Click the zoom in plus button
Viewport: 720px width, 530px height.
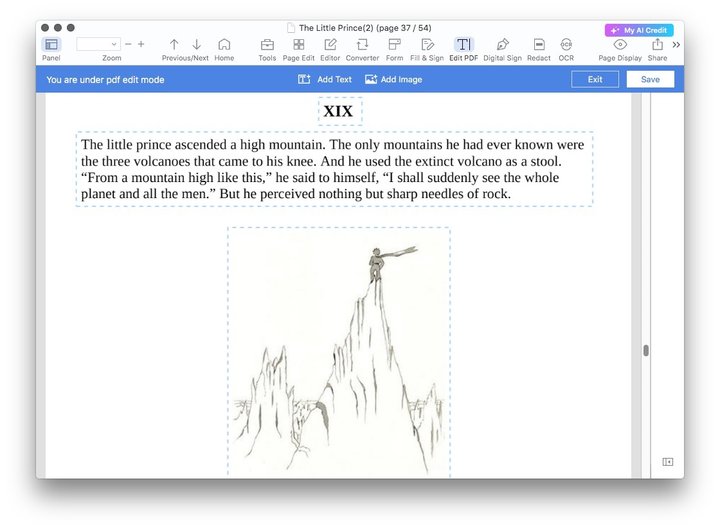click(141, 44)
